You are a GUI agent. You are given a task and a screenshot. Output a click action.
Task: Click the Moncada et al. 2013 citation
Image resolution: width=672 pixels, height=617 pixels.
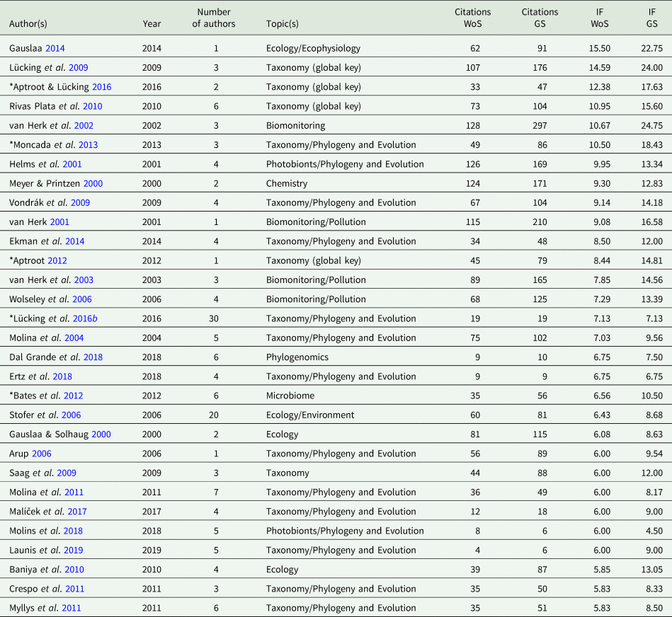89,145
